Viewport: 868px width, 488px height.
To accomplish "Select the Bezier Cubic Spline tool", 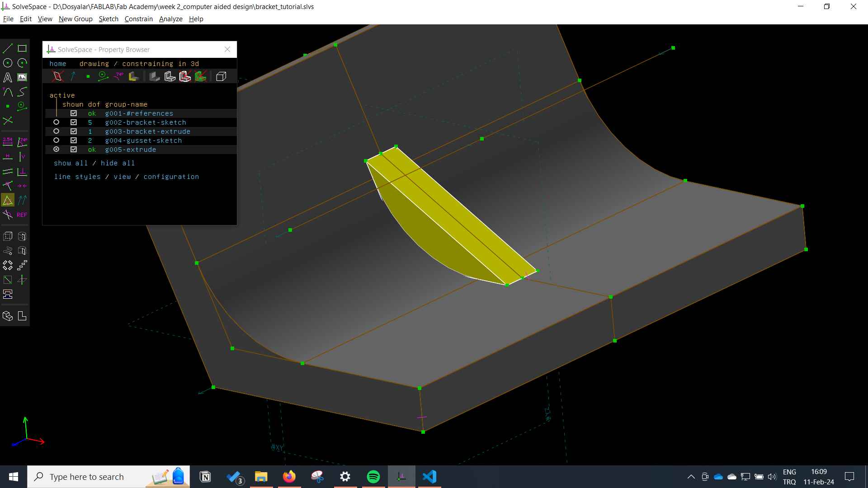I will click(22, 92).
